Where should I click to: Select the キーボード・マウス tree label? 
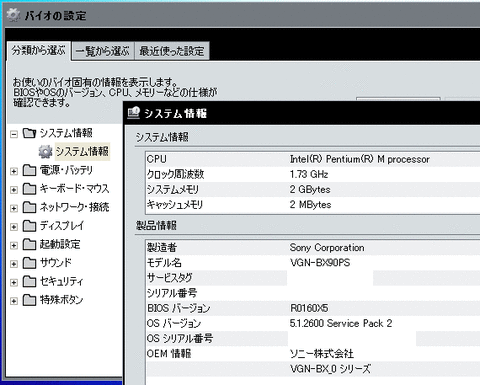pyautogui.click(x=74, y=189)
